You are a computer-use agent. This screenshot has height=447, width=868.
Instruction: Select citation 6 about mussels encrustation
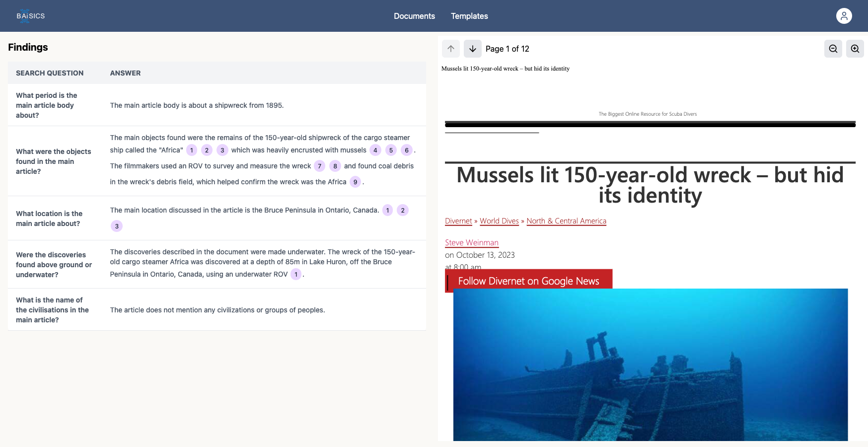pyautogui.click(x=406, y=150)
